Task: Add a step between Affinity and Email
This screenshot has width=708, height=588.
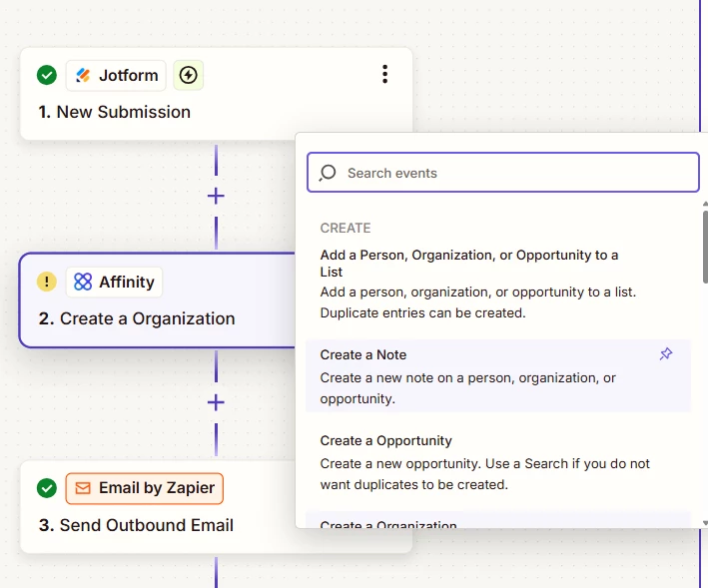Action: (x=216, y=402)
